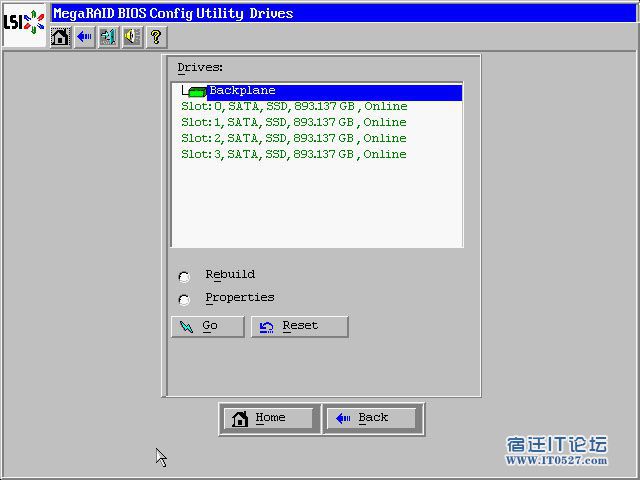Viewport: 640px width, 480px height.
Task: Click the bottom Back button
Action: [371, 418]
